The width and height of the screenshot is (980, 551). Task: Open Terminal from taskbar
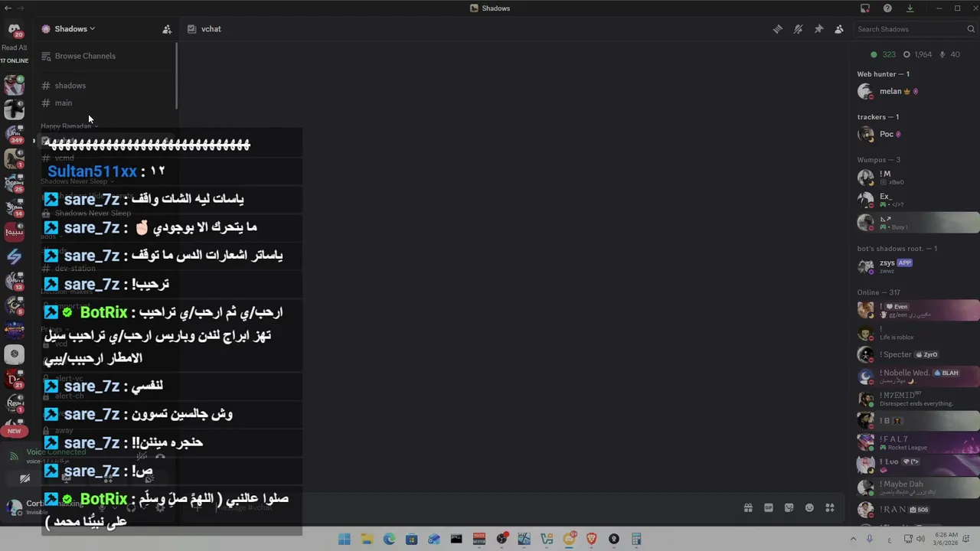pos(456,539)
